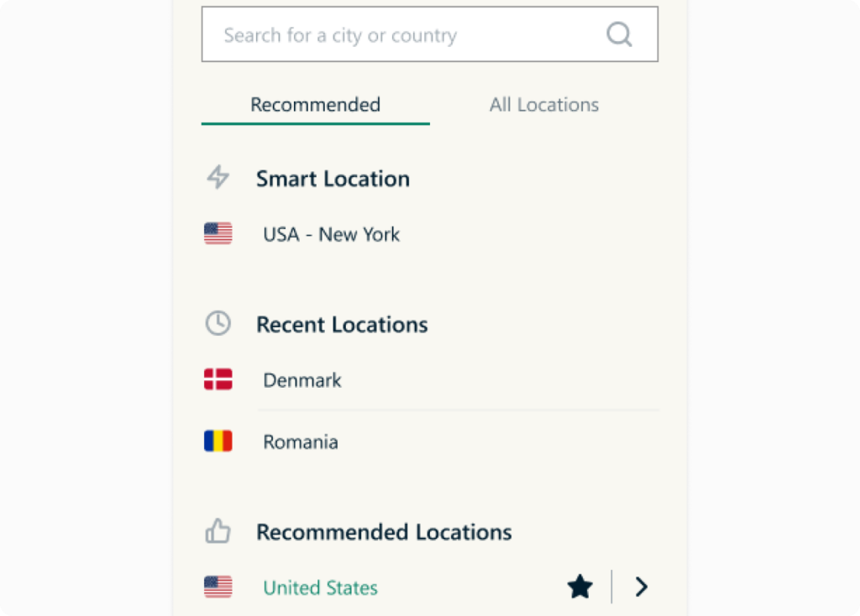Click the Recent Locations heading

tap(342, 325)
